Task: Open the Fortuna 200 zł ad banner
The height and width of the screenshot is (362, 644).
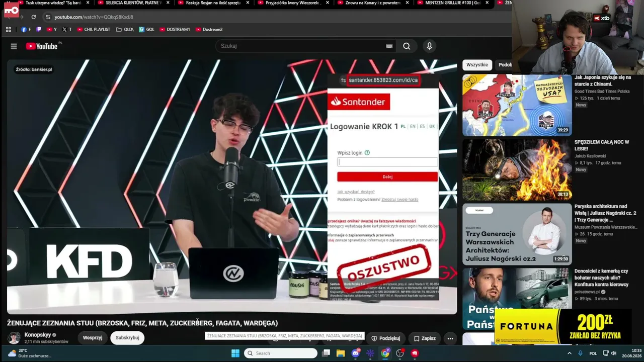Action: [x=562, y=327]
